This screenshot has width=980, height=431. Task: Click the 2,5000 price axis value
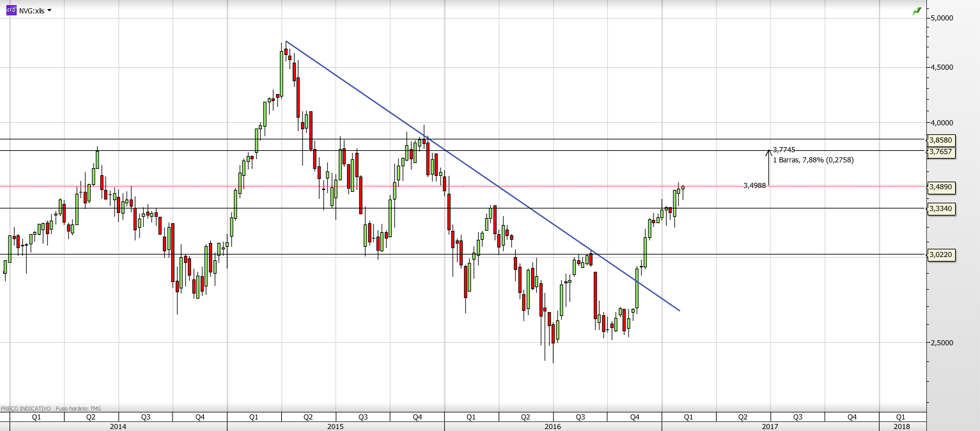click(x=942, y=343)
